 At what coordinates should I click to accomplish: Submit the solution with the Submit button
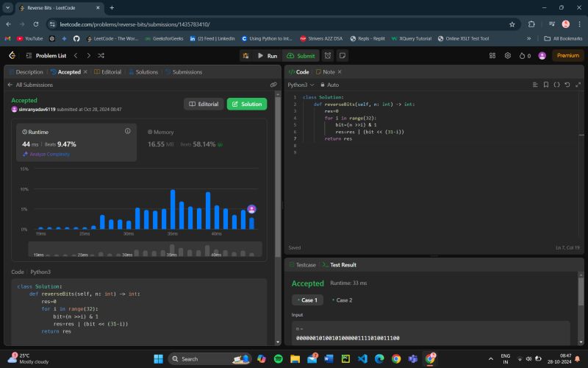coord(301,55)
